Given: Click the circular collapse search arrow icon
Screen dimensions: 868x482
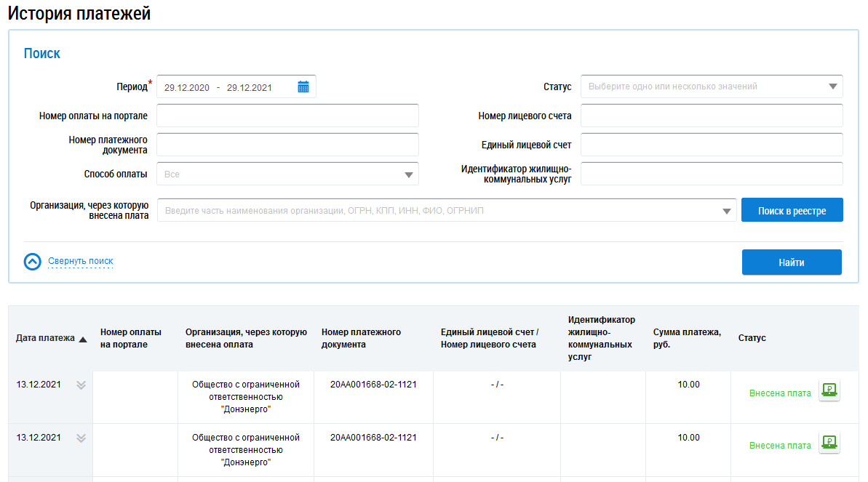Looking at the screenshot, I should click(x=33, y=262).
